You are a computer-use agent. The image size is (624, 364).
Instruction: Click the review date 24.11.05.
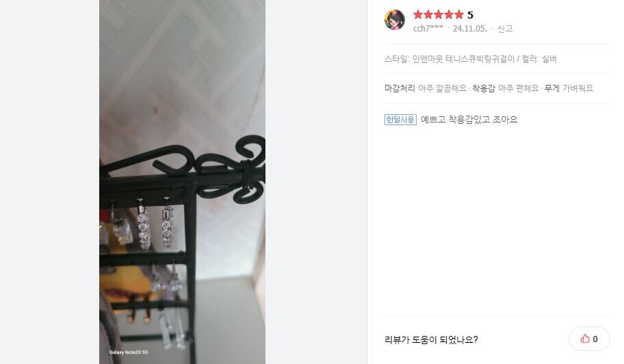[469, 28]
